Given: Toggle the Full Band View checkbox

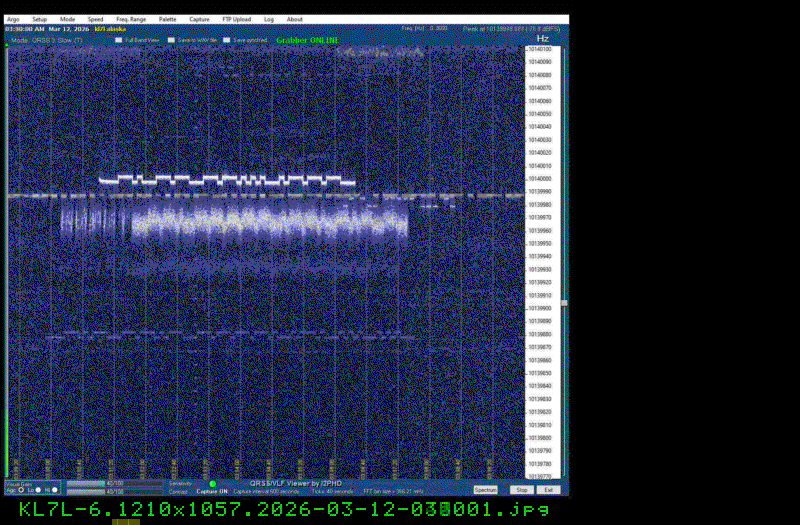Looking at the screenshot, I should pos(118,41).
